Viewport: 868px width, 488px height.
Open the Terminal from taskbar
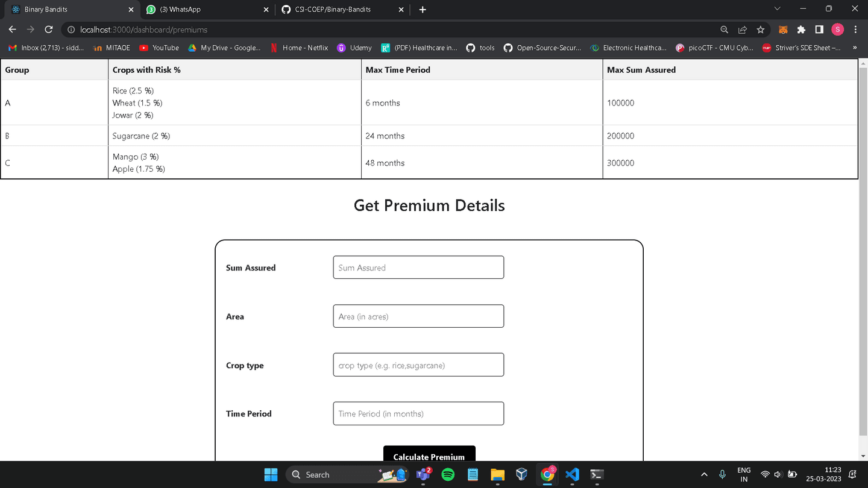(597, 475)
